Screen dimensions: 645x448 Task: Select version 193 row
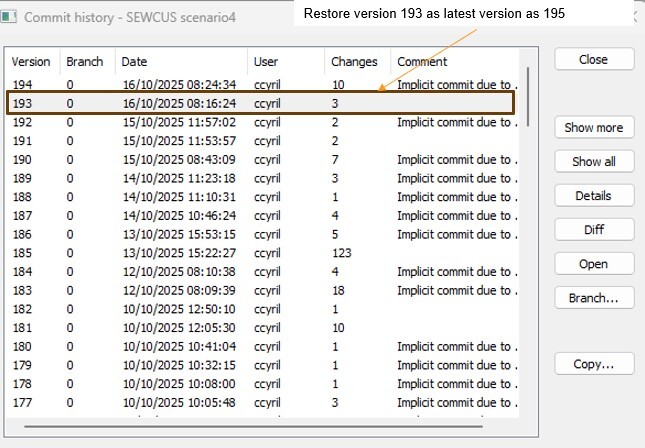(x=260, y=103)
